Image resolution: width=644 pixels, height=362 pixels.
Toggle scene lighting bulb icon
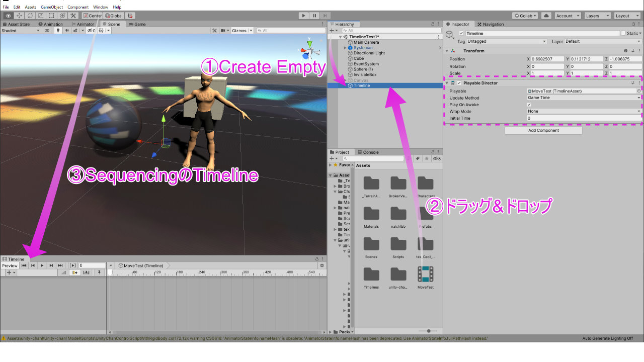58,31
